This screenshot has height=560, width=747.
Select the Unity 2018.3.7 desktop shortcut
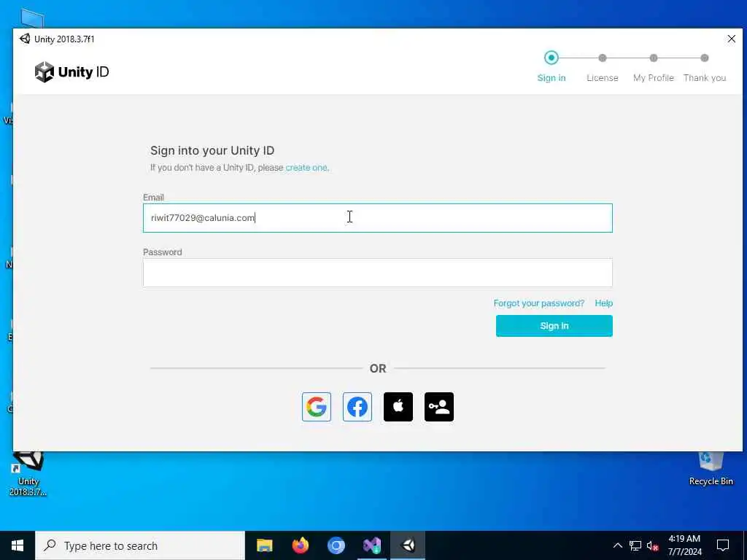28,474
